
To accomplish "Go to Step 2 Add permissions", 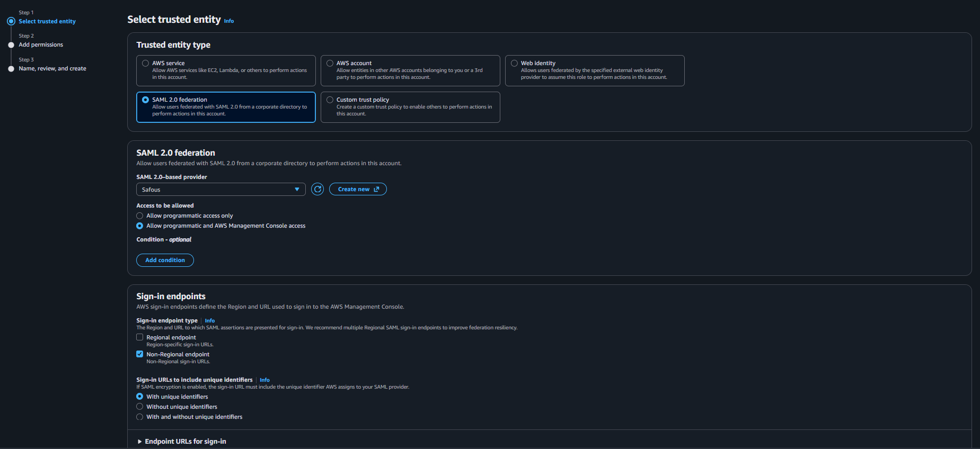I will point(41,45).
